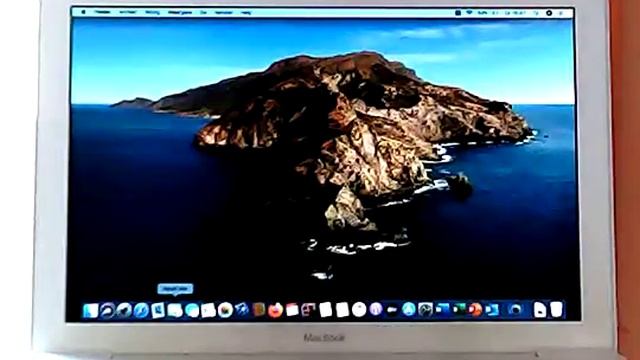The image size is (640, 360).
Task: Open the cyan speech bubble dock icon
Action: pyautogui.click(x=192, y=311)
